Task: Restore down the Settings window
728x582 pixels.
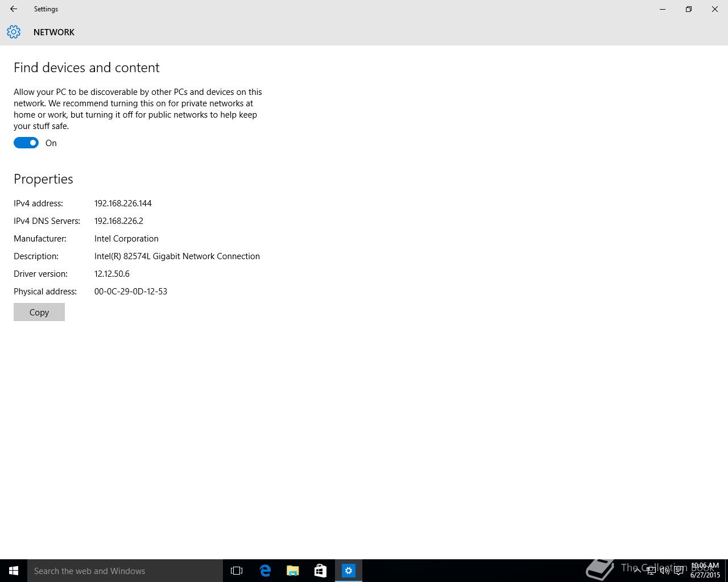Action: pyautogui.click(x=689, y=9)
